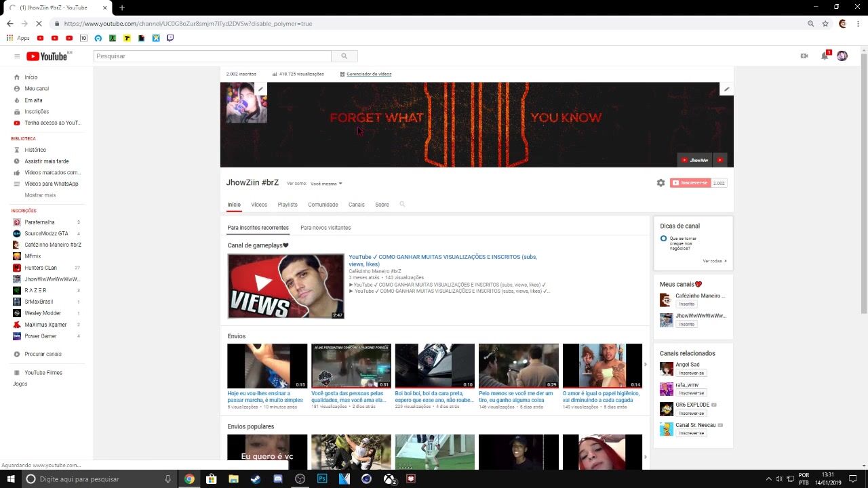The image size is (868, 488).
Task: Expand the 'Ver como: Você mesmo' dropdown
Action: 326,184
